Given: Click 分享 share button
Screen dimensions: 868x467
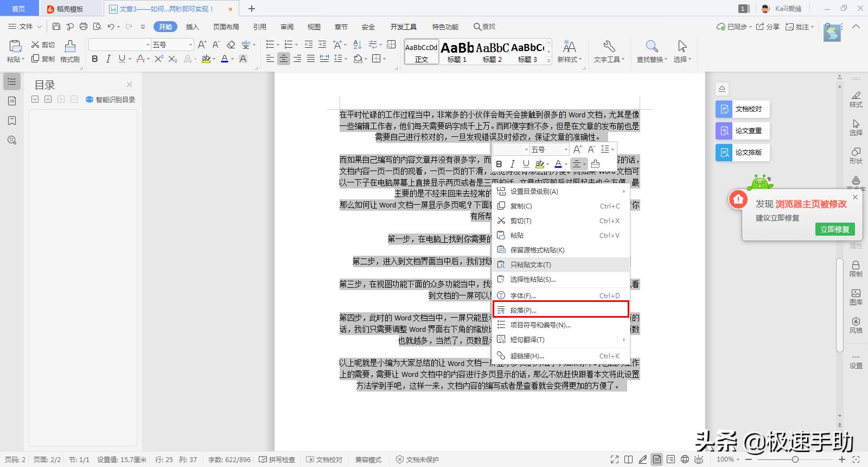Looking at the screenshot, I should click(x=768, y=27).
